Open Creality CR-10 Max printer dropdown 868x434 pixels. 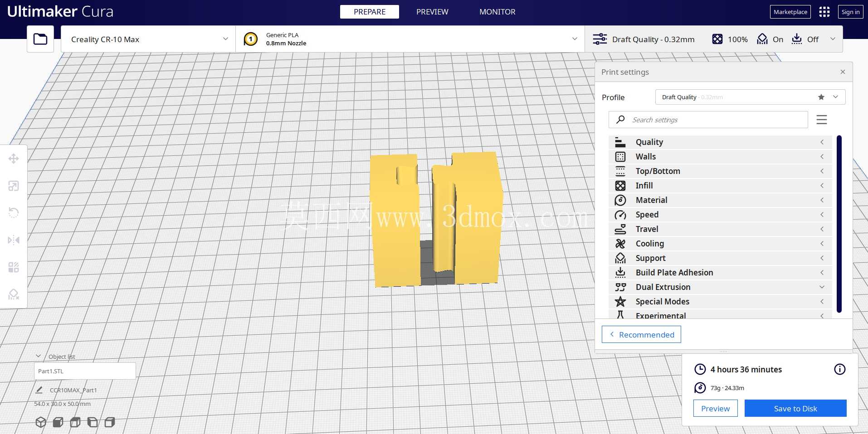[x=148, y=39]
